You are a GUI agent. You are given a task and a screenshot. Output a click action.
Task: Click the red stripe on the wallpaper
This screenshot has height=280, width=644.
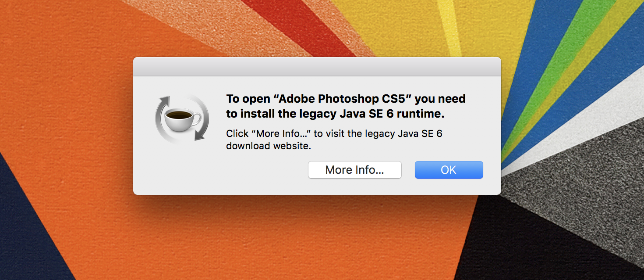pos(302,26)
